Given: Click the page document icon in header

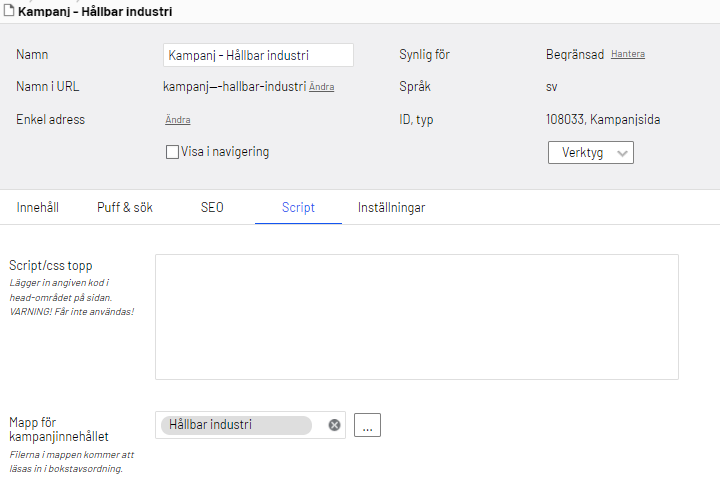Looking at the screenshot, I should click(8, 12).
